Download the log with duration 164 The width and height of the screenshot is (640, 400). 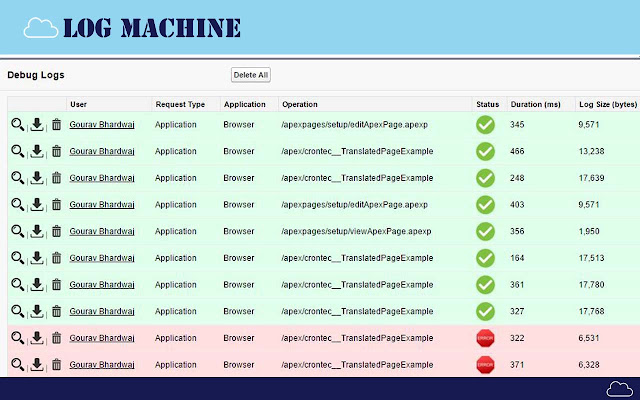click(x=37, y=258)
